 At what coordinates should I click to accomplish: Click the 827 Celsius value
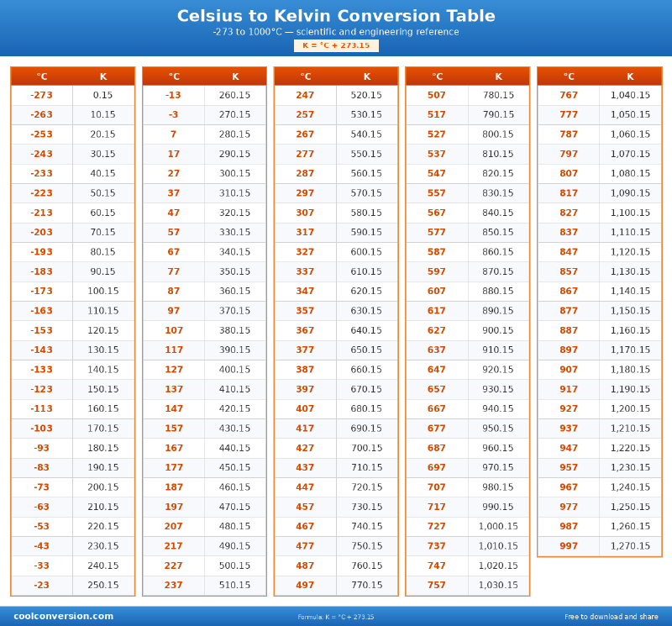[569, 213]
